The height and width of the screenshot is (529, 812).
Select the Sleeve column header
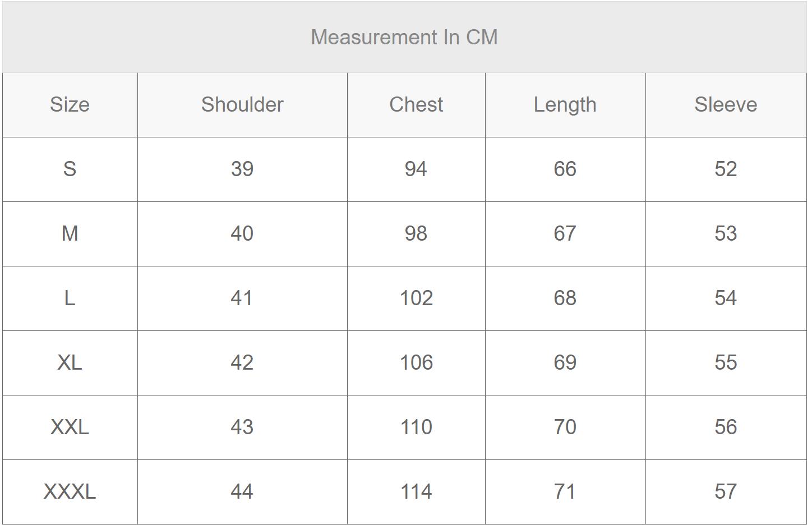point(726,104)
